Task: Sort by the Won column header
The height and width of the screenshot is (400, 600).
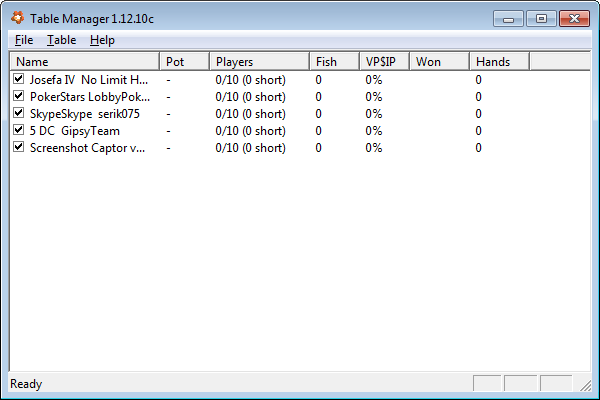Action: coord(440,62)
